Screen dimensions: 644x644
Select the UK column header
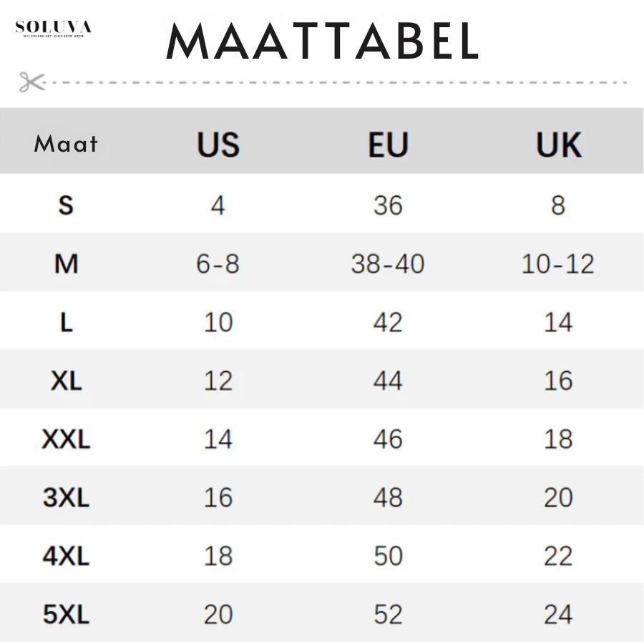coord(558,145)
